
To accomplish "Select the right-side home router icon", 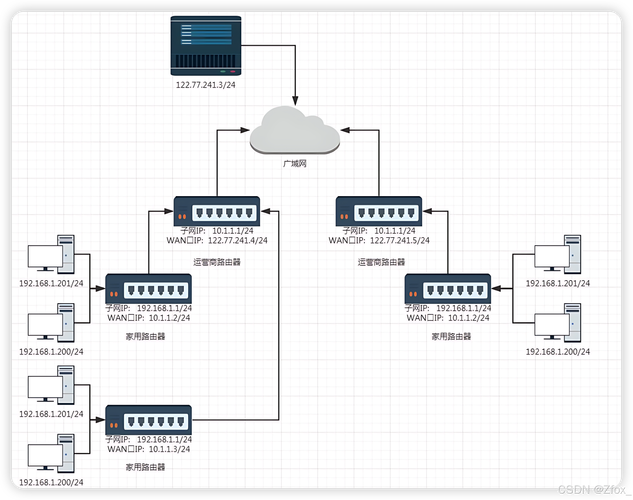I will coord(448,288).
